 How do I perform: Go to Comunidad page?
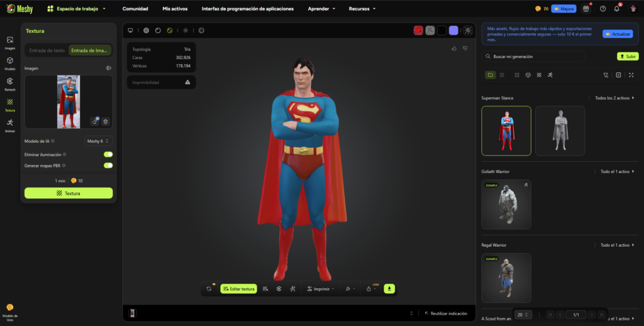135,9
